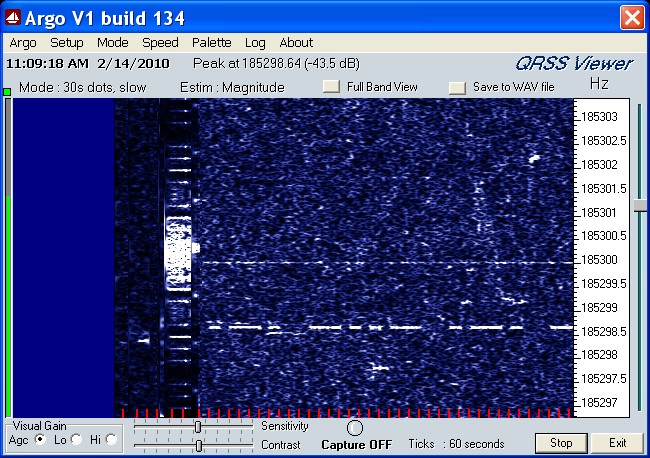Image resolution: width=650 pixels, height=458 pixels.
Task: Click the 185297 frequency scale label
Action: pos(599,402)
